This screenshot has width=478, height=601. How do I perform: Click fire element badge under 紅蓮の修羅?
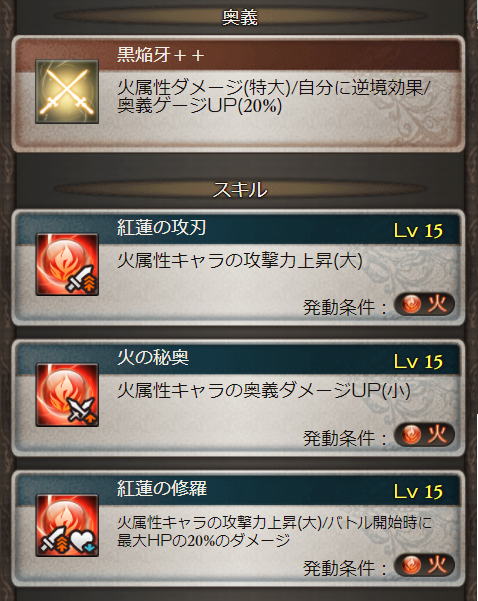[424, 565]
